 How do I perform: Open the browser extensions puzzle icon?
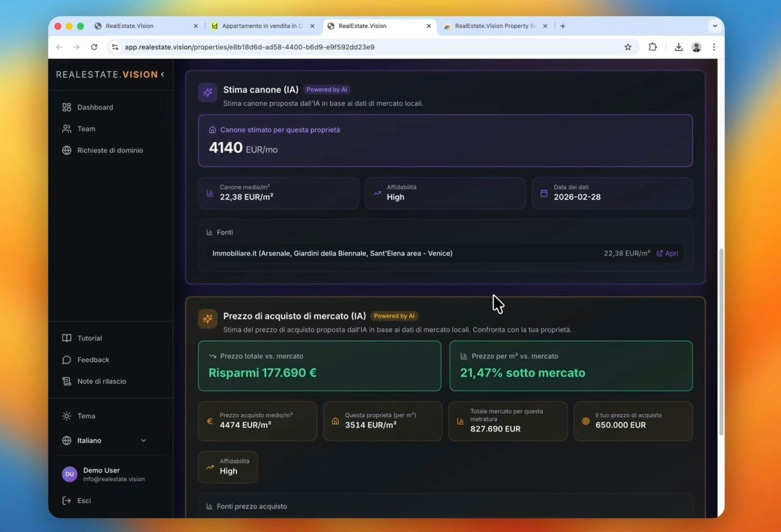653,47
